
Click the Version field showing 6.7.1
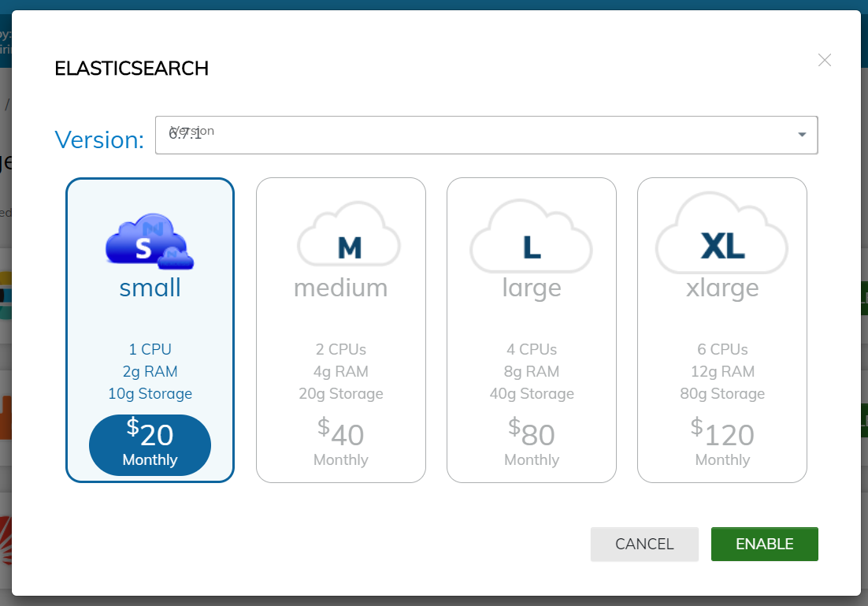473,135
